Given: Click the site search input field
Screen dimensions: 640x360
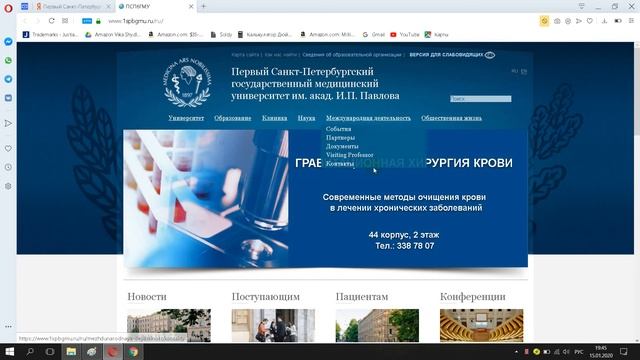Looking at the screenshot, I should coord(480,99).
